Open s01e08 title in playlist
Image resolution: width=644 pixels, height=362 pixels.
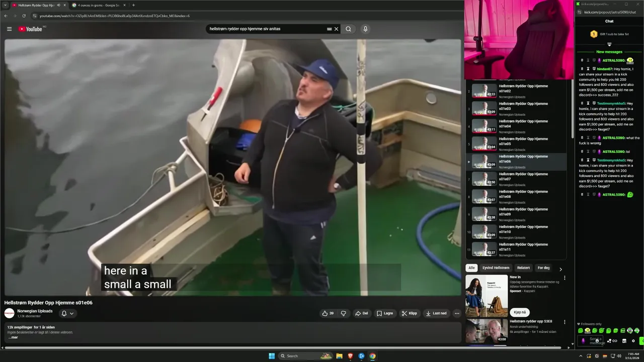point(523,194)
